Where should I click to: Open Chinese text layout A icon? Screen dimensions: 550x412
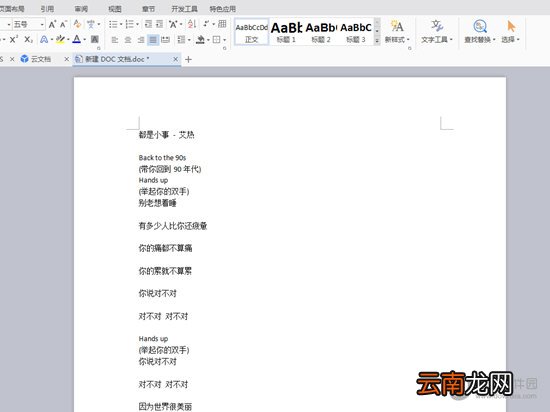173,24
